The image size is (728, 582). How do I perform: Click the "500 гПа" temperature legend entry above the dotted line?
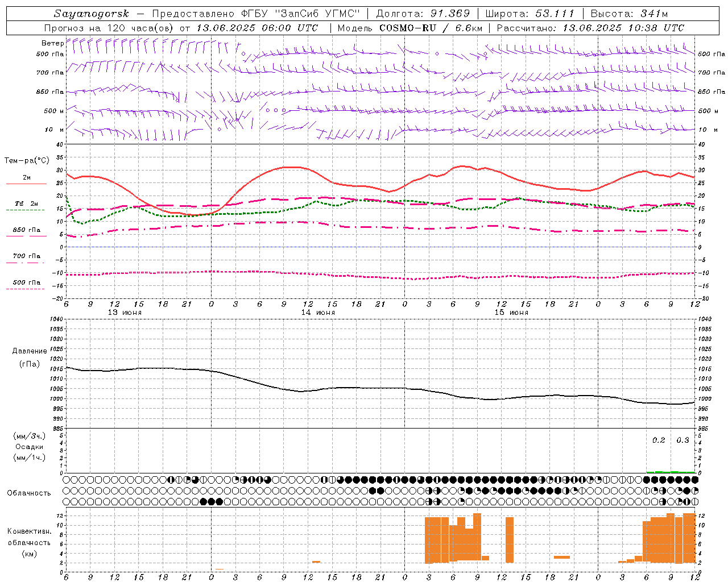[x=26, y=282]
